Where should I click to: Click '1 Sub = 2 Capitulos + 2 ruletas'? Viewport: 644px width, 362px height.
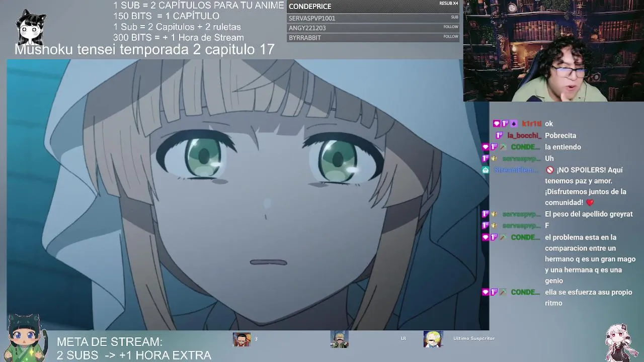[177, 27]
